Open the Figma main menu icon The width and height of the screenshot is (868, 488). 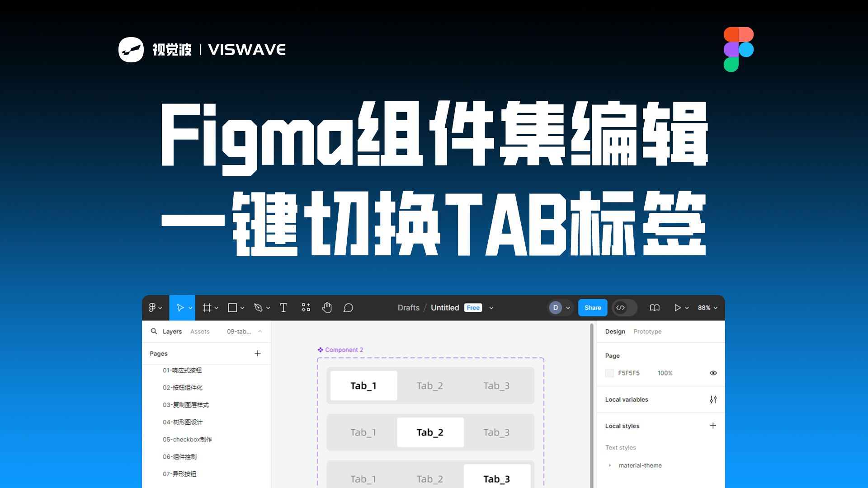click(x=152, y=308)
